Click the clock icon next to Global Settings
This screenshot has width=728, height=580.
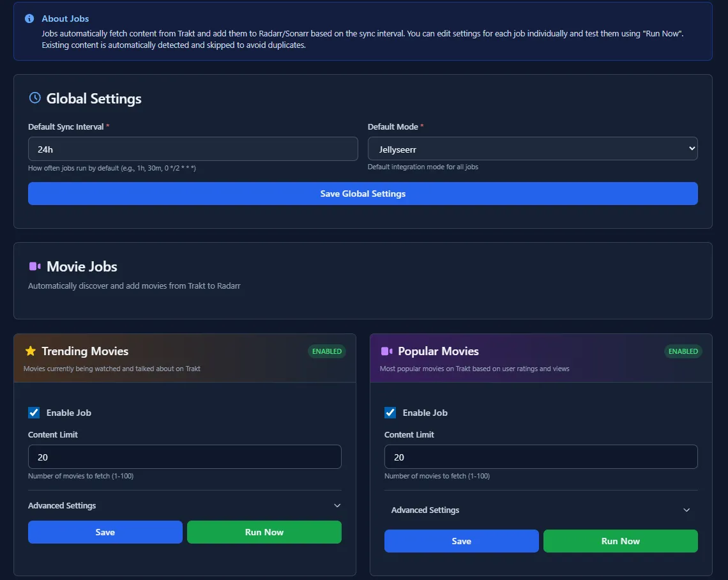coord(34,98)
